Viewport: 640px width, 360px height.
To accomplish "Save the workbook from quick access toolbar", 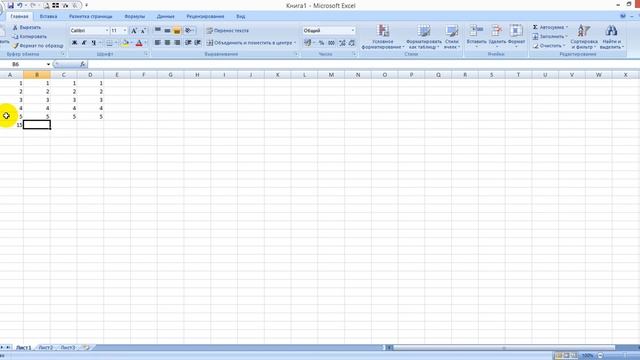I will 11,5.
